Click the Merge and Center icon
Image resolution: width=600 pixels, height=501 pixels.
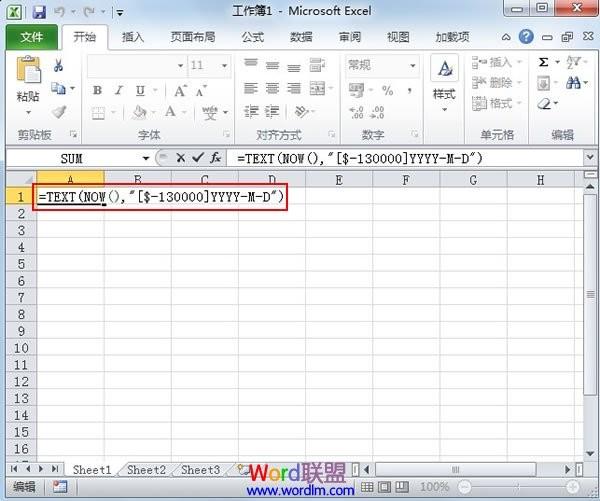pyautogui.click(x=317, y=88)
